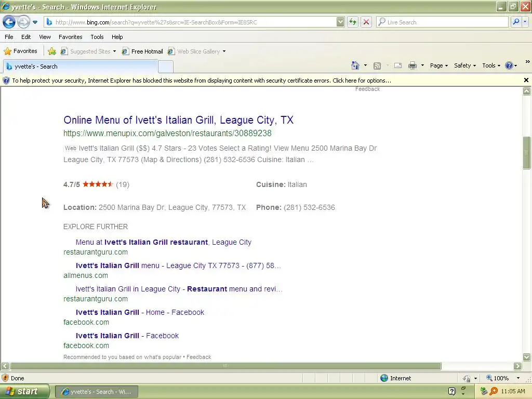Image resolution: width=532 pixels, height=399 pixels.
Task: Select the yvette's - Search tab
Action: point(81,66)
